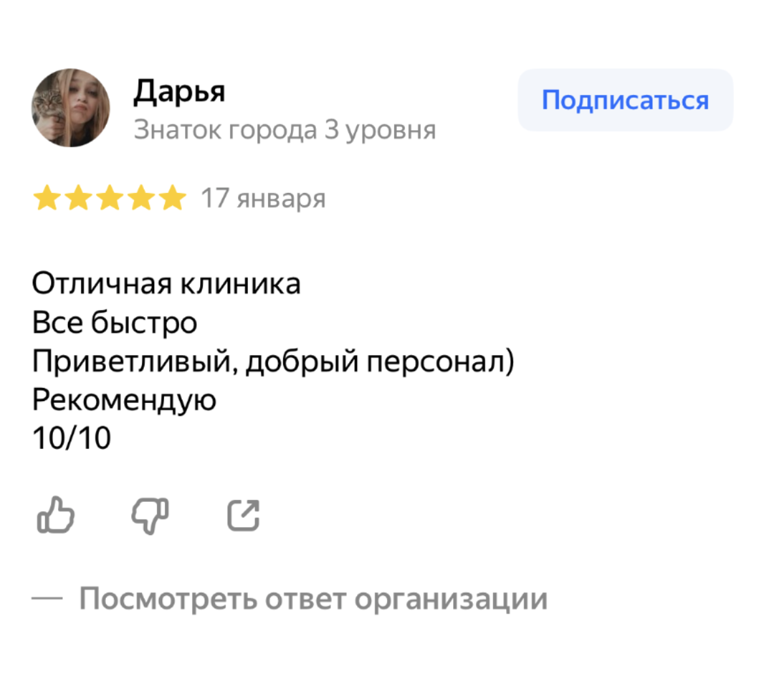Open Дарья's profile picture
The width and height of the screenshot is (765, 700).
71,108
